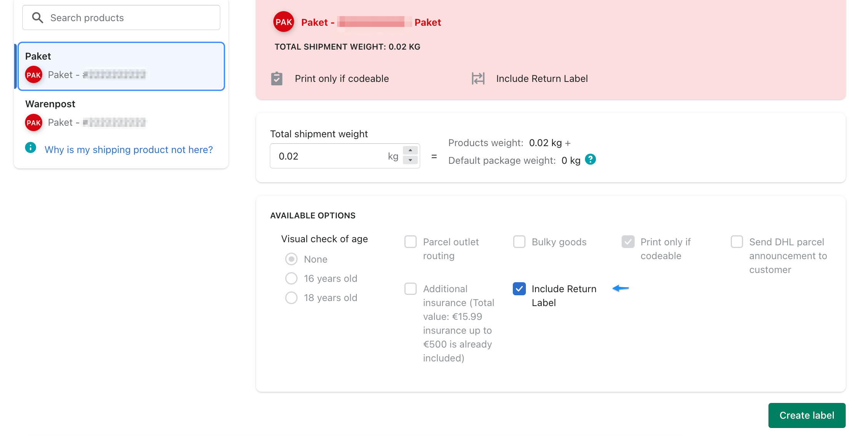The image size is (868, 436).
Task: Click the Create label button
Action: (807, 415)
